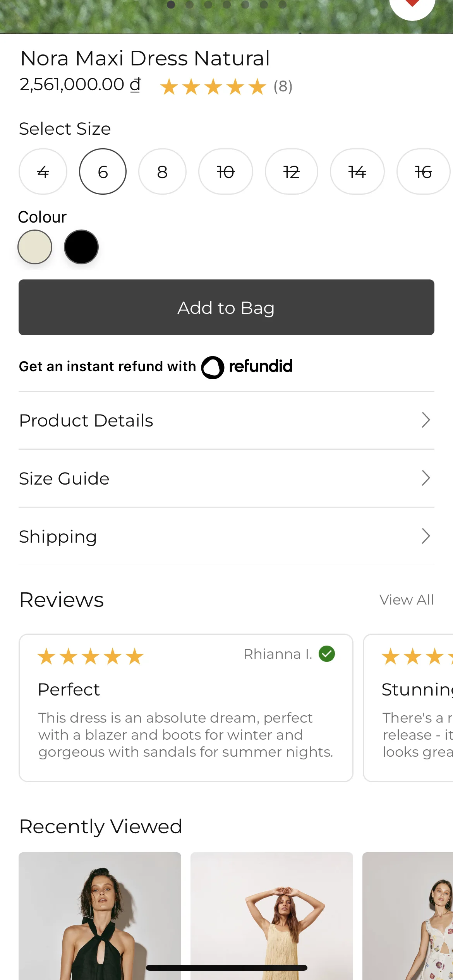Screen dimensions: 453x980
Task: Open the Size Guide chevron
Action: click(426, 478)
